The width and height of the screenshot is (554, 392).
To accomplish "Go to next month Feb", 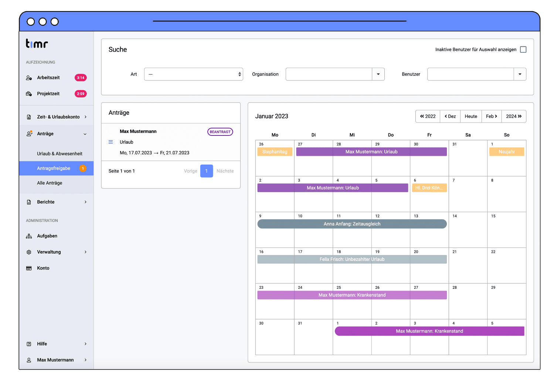I will click(492, 116).
